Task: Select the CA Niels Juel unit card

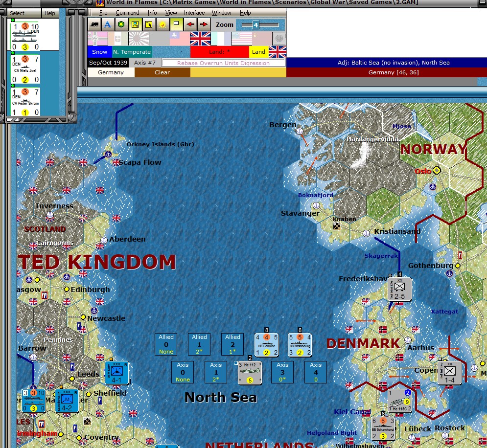Action: click(x=25, y=69)
